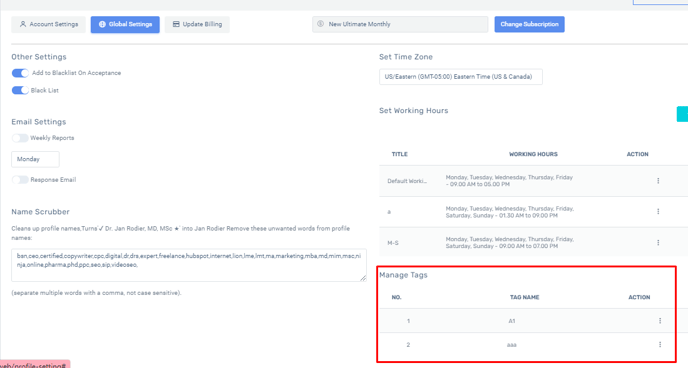The image size is (688, 368).
Task: Click the Account Settings person icon
Action: tap(23, 25)
